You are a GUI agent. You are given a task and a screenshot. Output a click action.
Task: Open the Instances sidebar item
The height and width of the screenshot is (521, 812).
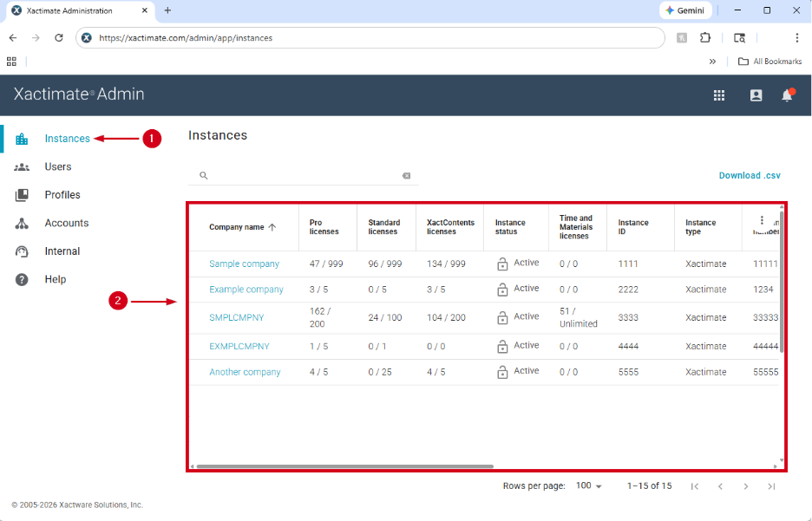(67, 139)
